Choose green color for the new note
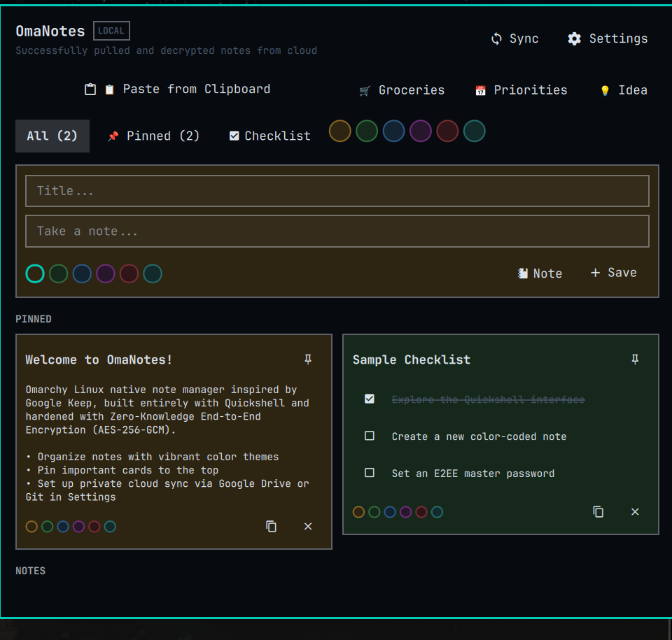The height and width of the screenshot is (640, 672). (58, 273)
